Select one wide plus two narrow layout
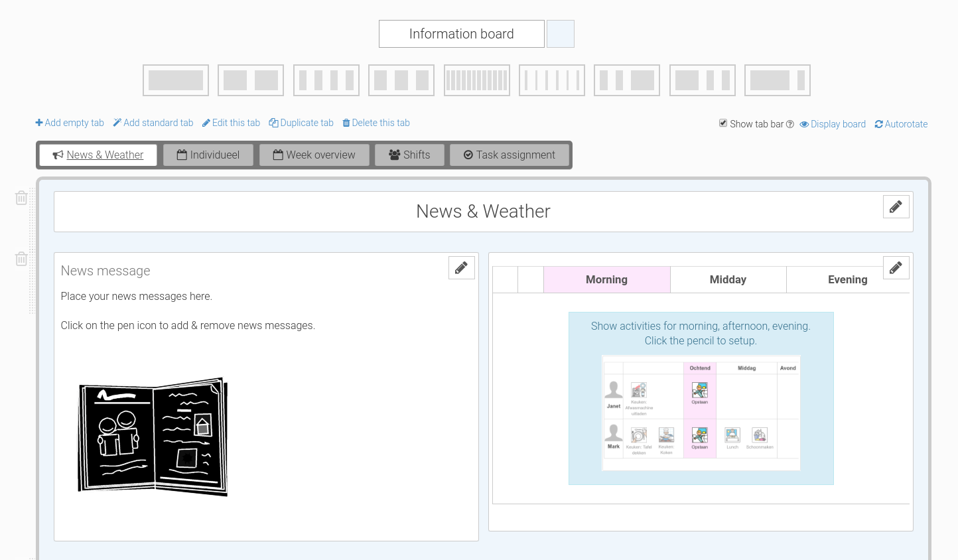 pyautogui.click(x=703, y=80)
